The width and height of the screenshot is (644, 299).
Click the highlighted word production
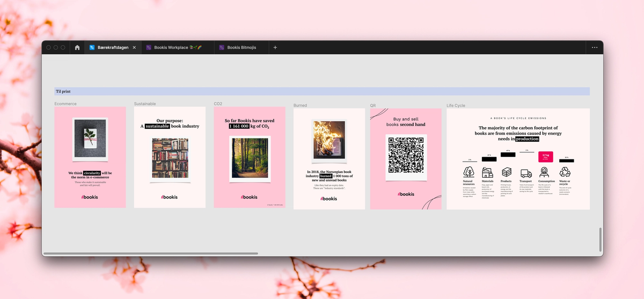pos(528,138)
